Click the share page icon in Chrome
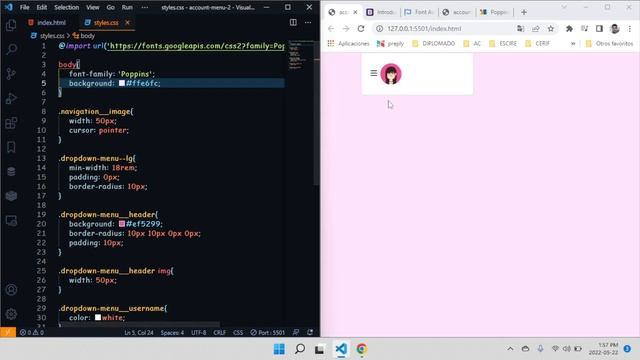Image resolution: width=640 pixels, height=360 pixels. (536, 29)
